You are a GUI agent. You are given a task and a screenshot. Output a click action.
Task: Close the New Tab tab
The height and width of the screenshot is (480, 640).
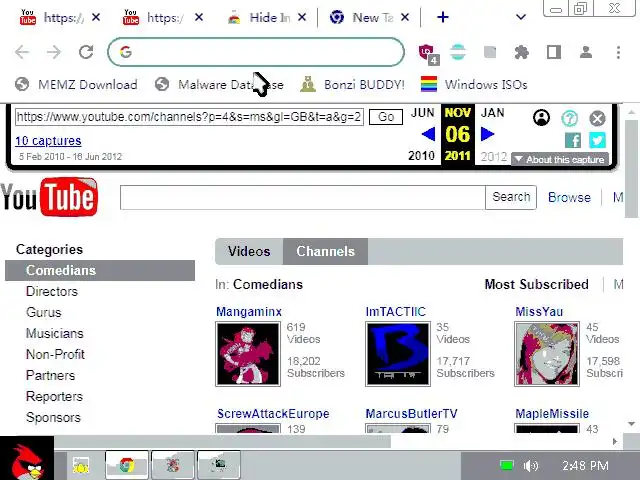[405, 17]
